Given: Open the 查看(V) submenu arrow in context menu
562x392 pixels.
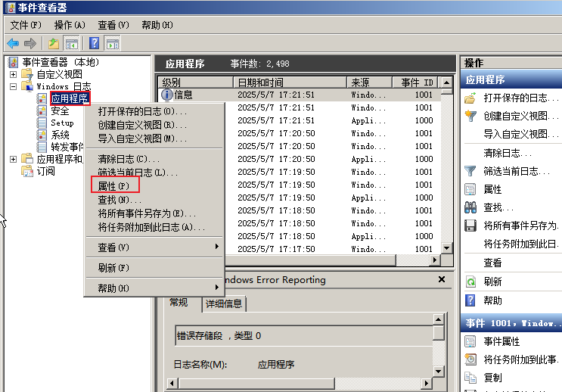Looking at the screenshot, I should tap(217, 247).
